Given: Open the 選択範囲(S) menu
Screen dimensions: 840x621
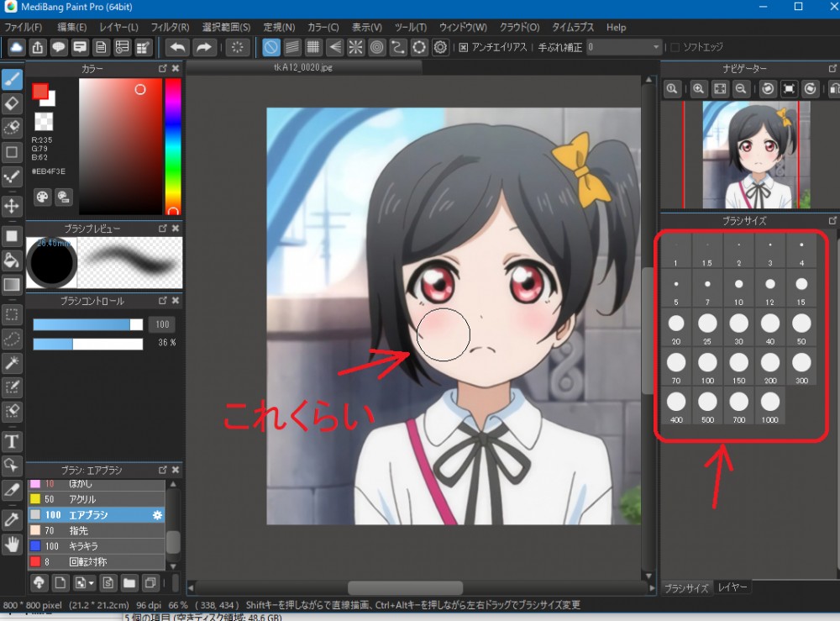Looking at the screenshot, I should (x=226, y=28).
